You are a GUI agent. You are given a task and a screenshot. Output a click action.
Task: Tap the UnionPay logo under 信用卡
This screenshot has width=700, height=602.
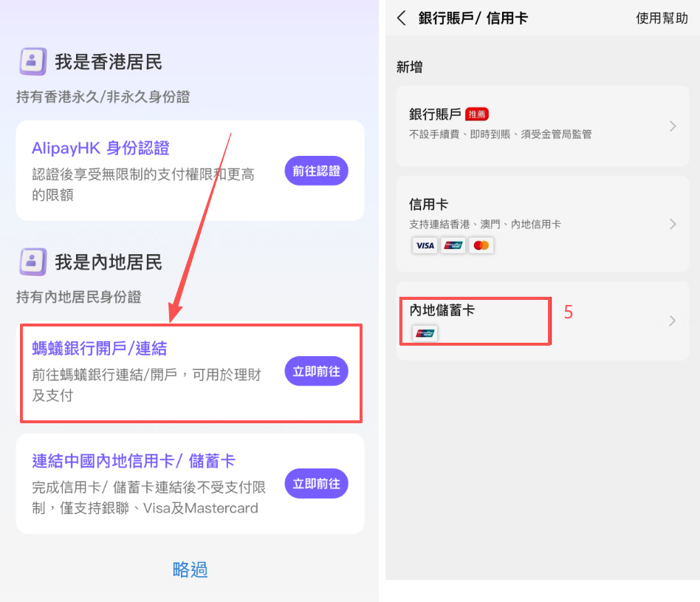click(x=453, y=245)
